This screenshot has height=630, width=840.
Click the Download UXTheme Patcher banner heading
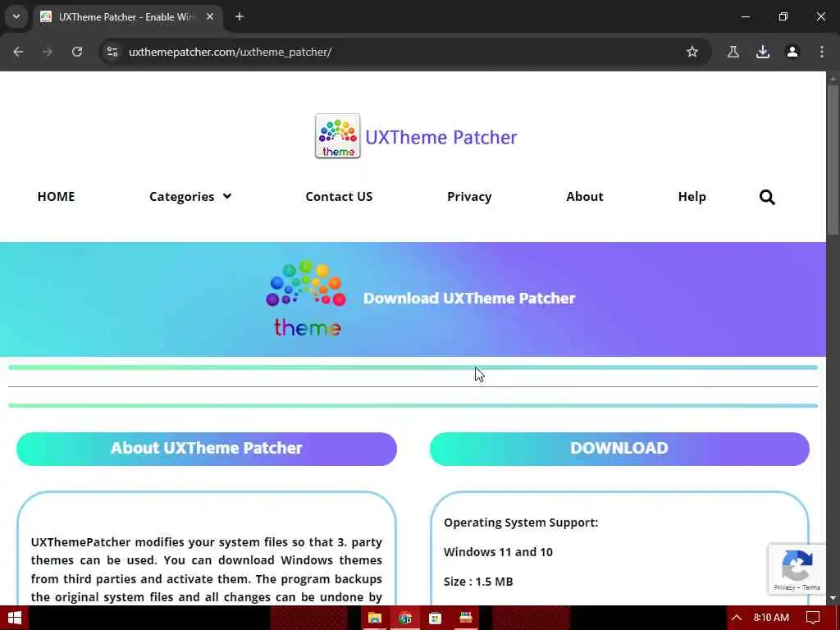pos(469,299)
